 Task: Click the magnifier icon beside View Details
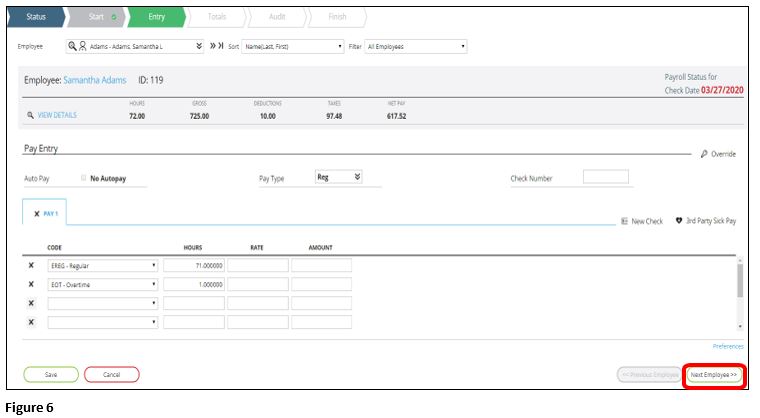pyautogui.click(x=29, y=115)
